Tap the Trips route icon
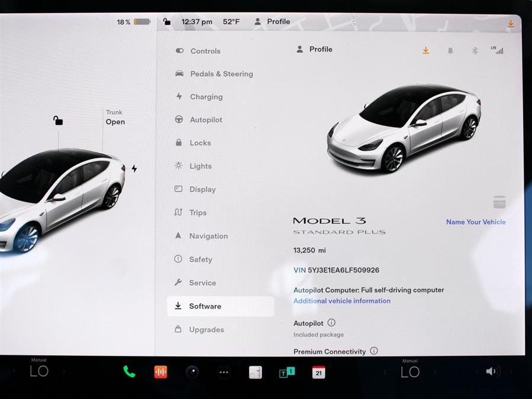This screenshot has width=532, height=399. (x=178, y=212)
